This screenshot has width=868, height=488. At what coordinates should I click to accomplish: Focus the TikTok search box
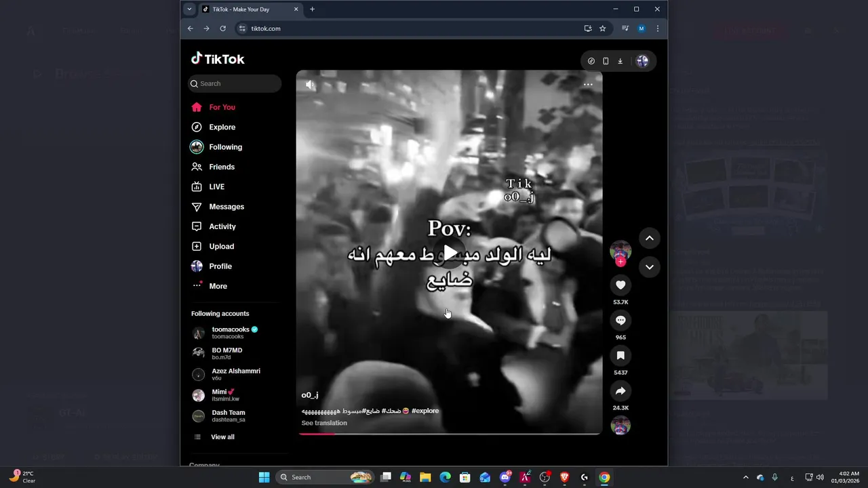235,83
